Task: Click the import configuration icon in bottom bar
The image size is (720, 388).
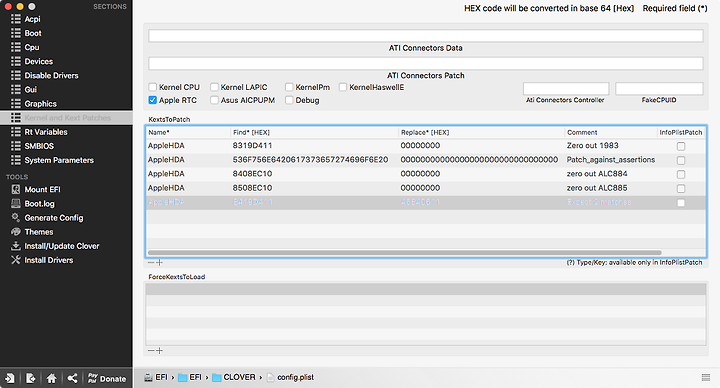Action: 10,378
